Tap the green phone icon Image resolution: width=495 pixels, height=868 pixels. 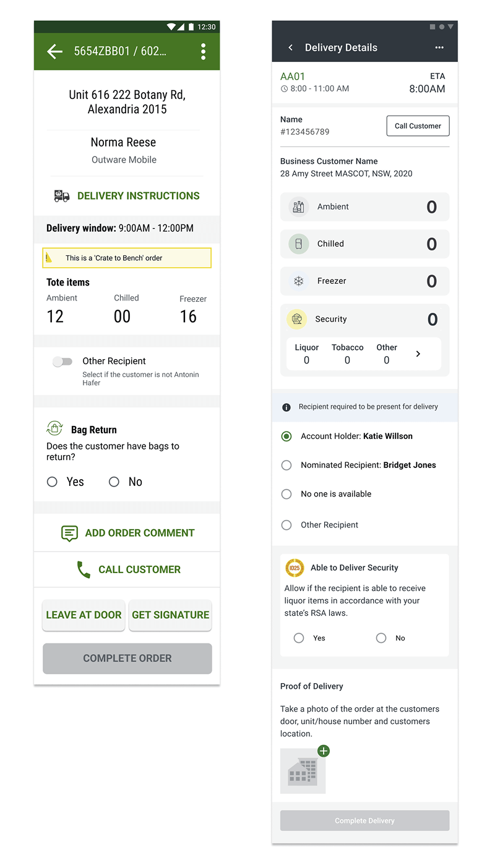pos(84,569)
